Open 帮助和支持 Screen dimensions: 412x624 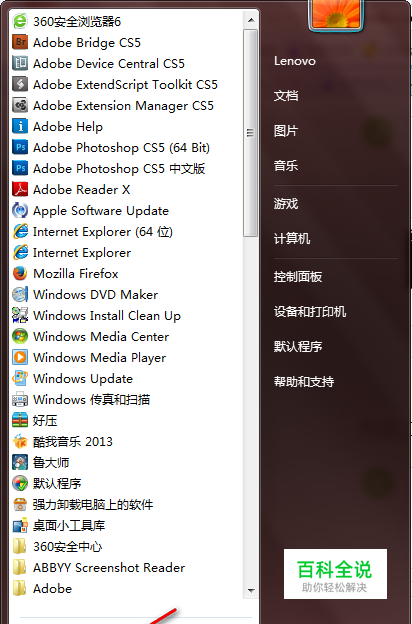coord(304,382)
